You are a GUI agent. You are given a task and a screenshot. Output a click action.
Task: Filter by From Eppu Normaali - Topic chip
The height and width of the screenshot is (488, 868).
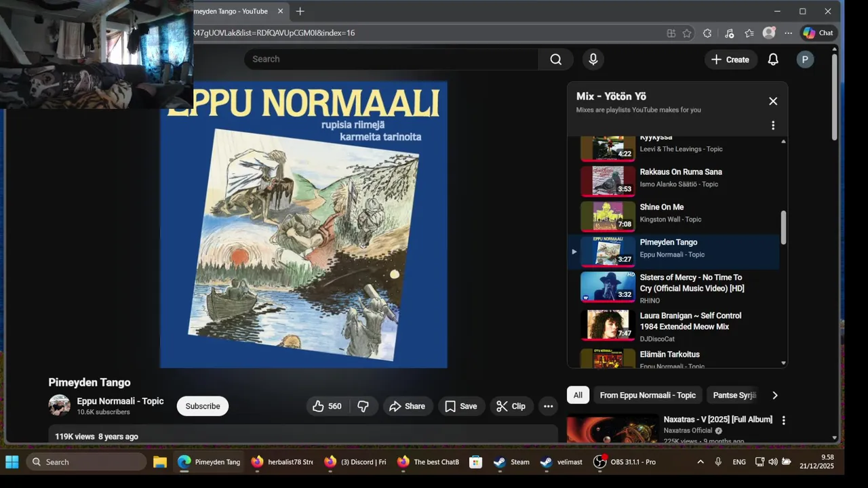648,395
